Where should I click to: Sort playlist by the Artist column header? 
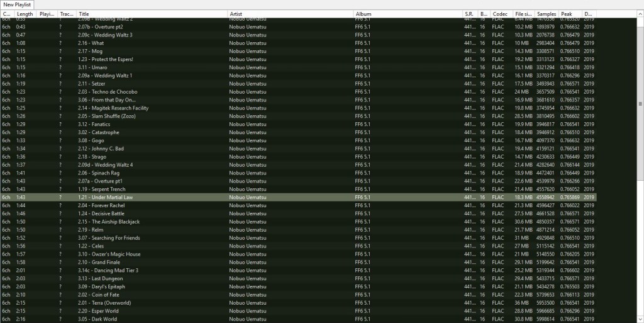coord(289,14)
